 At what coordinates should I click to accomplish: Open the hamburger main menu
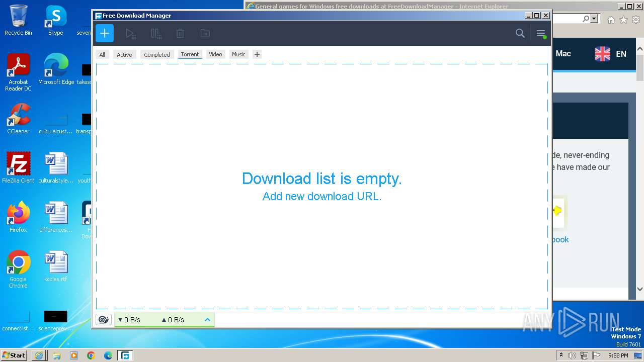click(x=541, y=34)
